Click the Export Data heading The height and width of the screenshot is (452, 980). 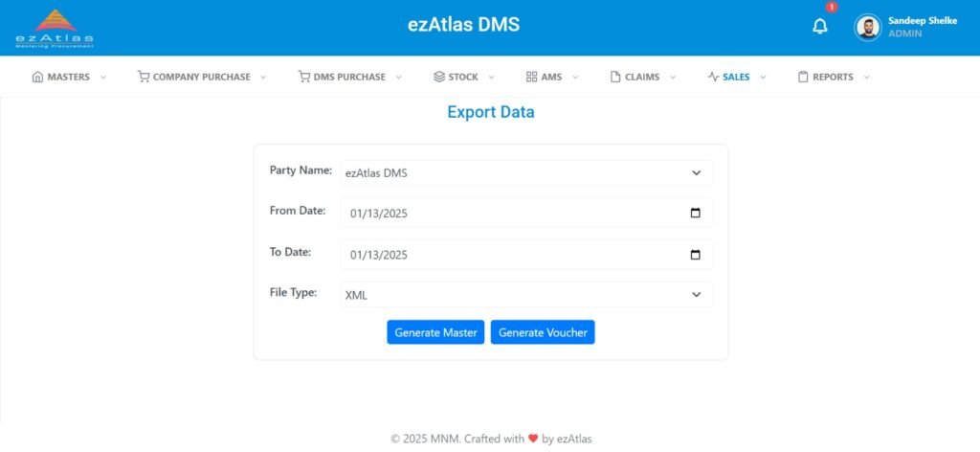(491, 113)
